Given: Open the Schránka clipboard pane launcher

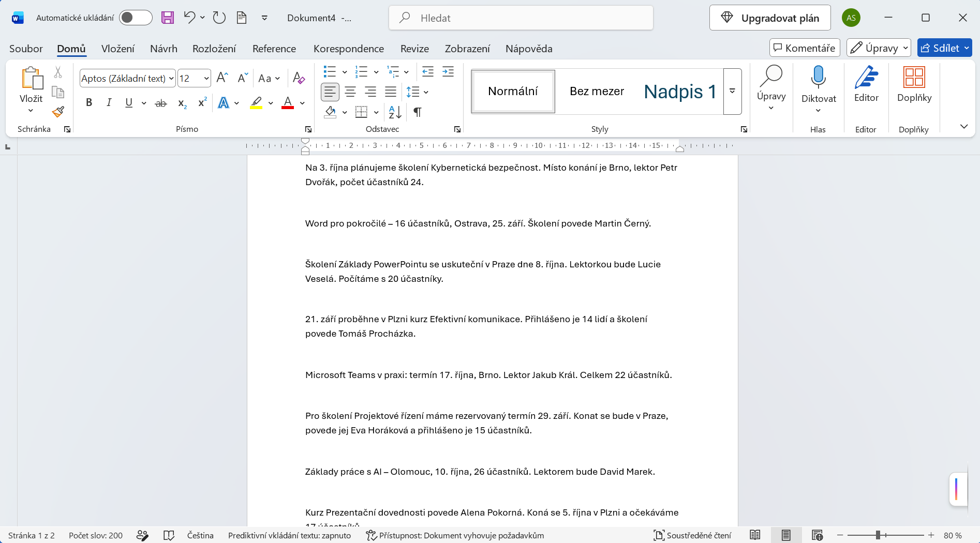Looking at the screenshot, I should [67, 129].
